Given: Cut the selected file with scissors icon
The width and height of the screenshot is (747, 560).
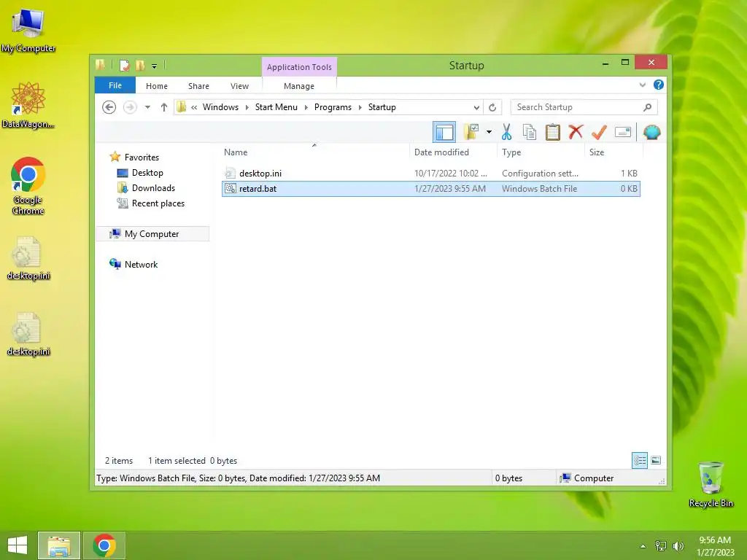Looking at the screenshot, I should [506, 132].
